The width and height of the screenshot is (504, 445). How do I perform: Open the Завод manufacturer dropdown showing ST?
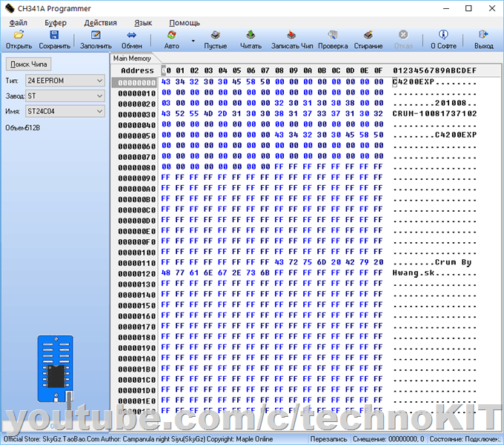click(65, 96)
